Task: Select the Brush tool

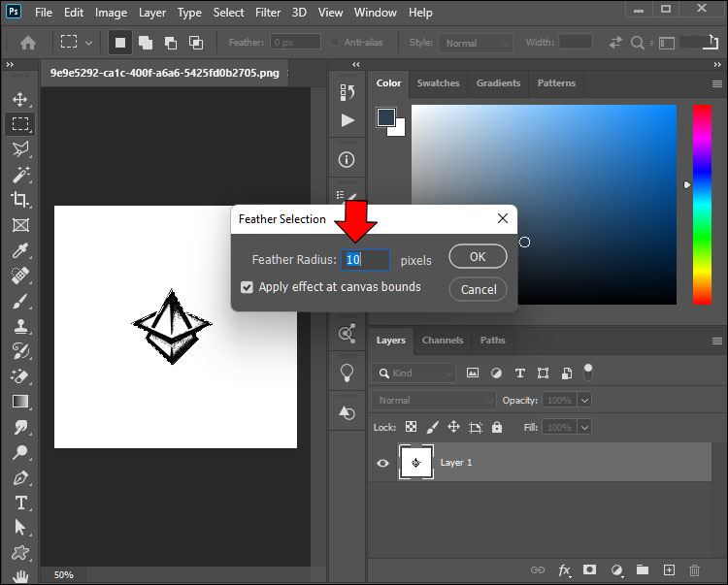Action: point(20,301)
